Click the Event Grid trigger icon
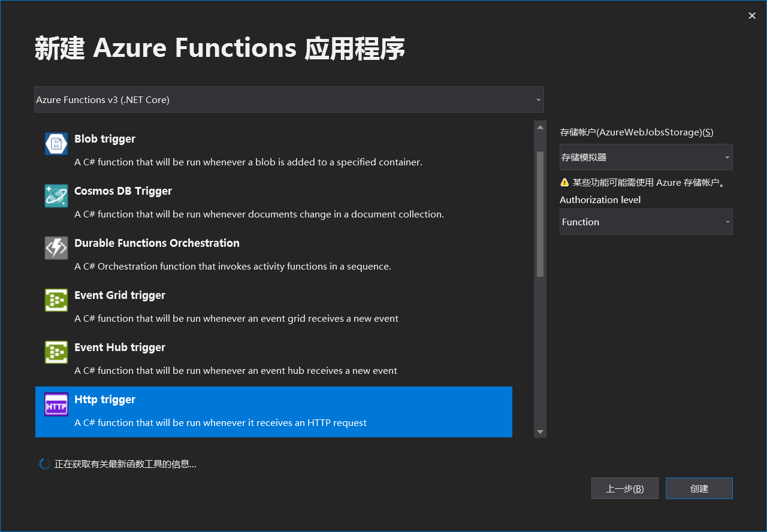The width and height of the screenshot is (767, 532). click(56, 300)
